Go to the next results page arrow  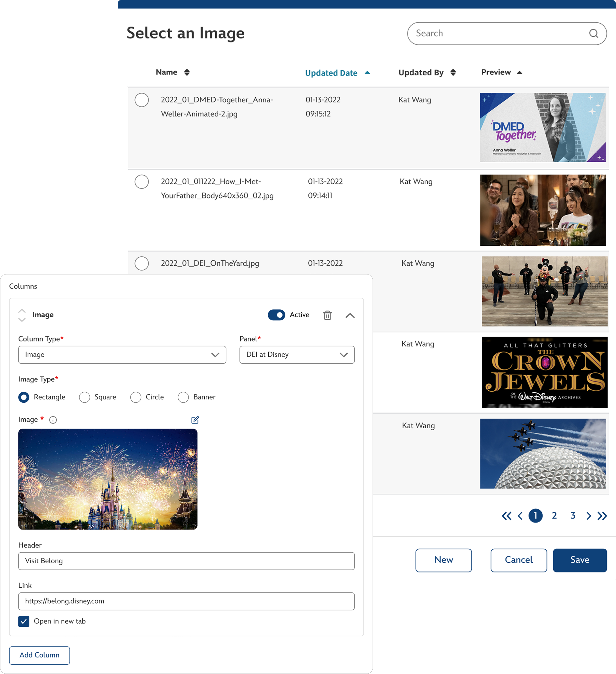589,516
